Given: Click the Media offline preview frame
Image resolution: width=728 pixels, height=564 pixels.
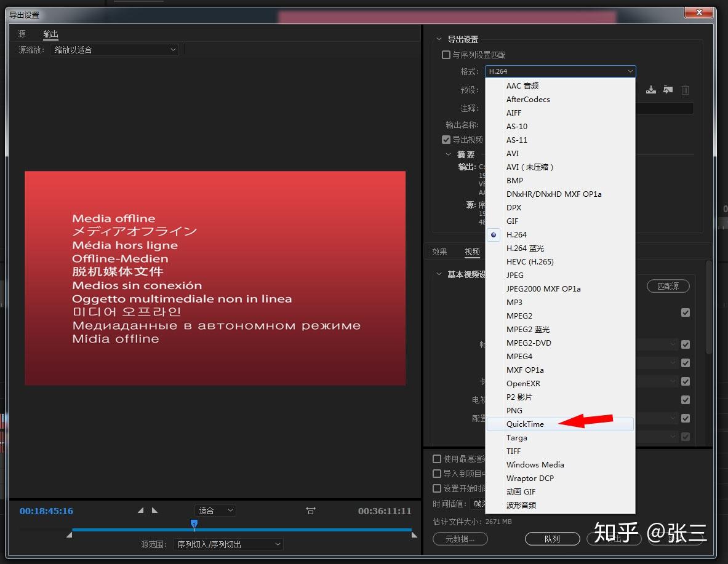Looking at the screenshot, I should point(215,278).
